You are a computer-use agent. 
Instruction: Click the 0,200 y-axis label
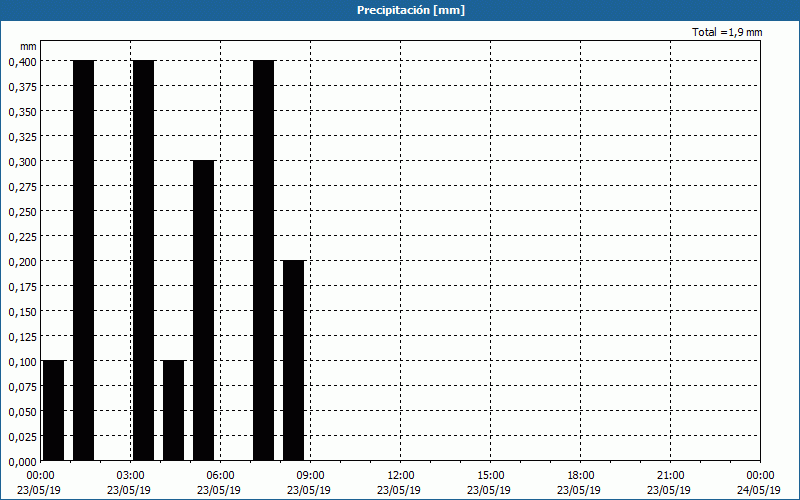[x=22, y=262]
